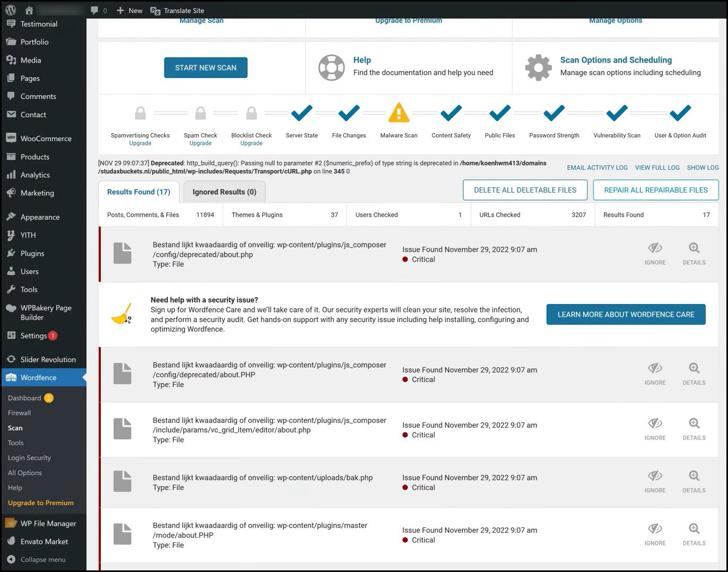The image size is (728, 572).
Task: Click the Spam Check padlock icon
Action: pyautogui.click(x=201, y=113)
